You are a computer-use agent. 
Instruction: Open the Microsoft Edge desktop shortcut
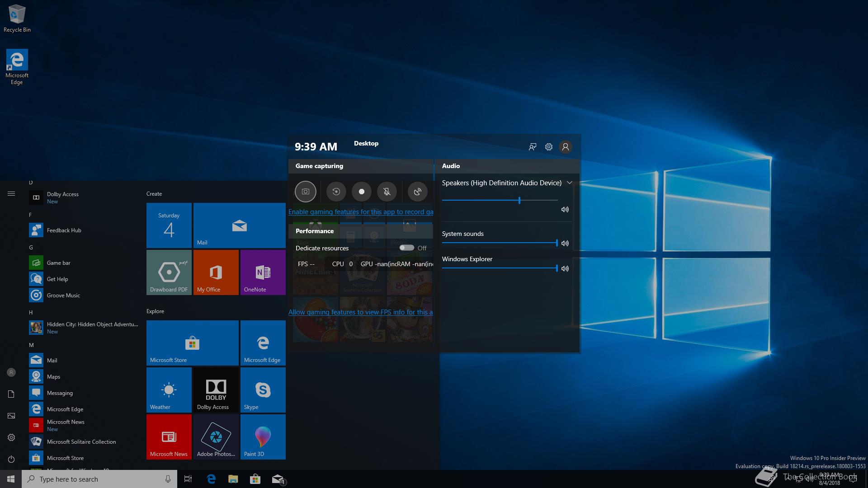[17, 67]
